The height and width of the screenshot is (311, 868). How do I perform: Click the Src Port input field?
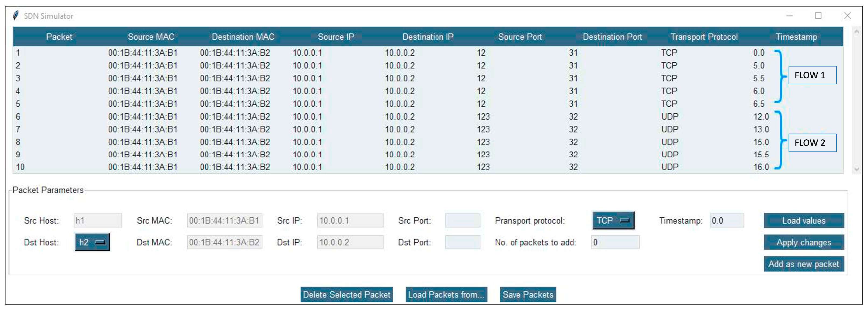462,221
